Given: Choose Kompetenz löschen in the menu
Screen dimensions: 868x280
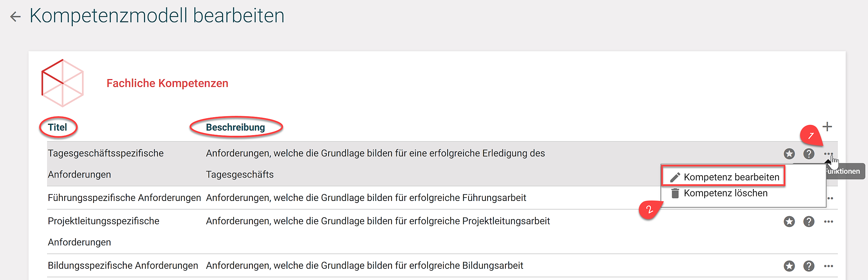Looking at the screenshot, I should coord(725,193).
